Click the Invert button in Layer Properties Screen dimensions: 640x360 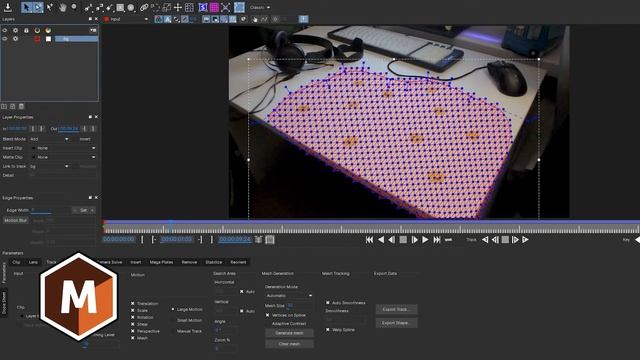coord(85,139)
